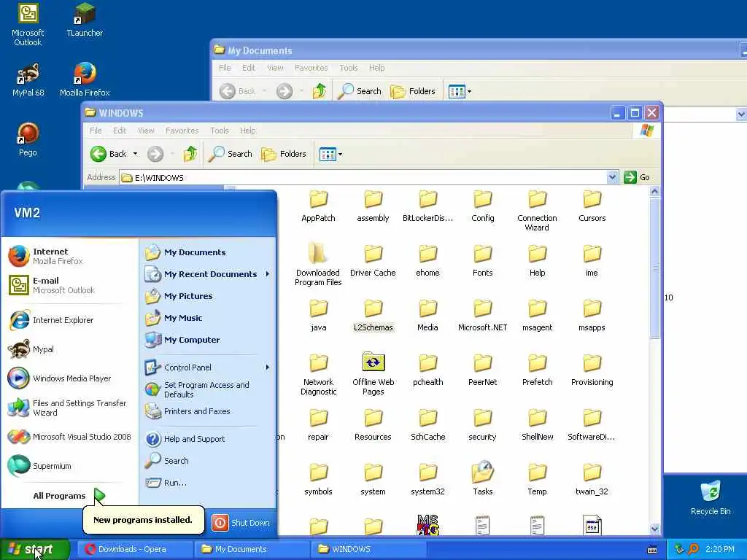Choose Search in the Start menu
Image resolution: width=747 pixels, height=560 pixels.
coord(208,461)
